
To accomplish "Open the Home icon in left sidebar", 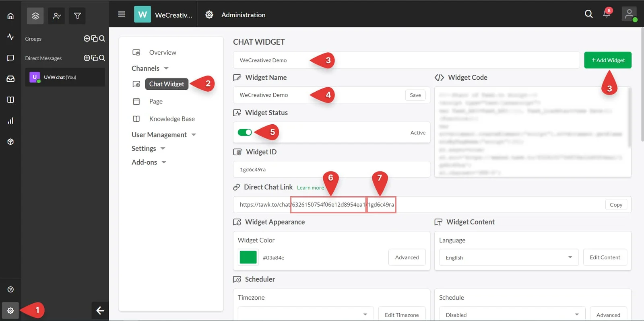I will pos(10,16).
